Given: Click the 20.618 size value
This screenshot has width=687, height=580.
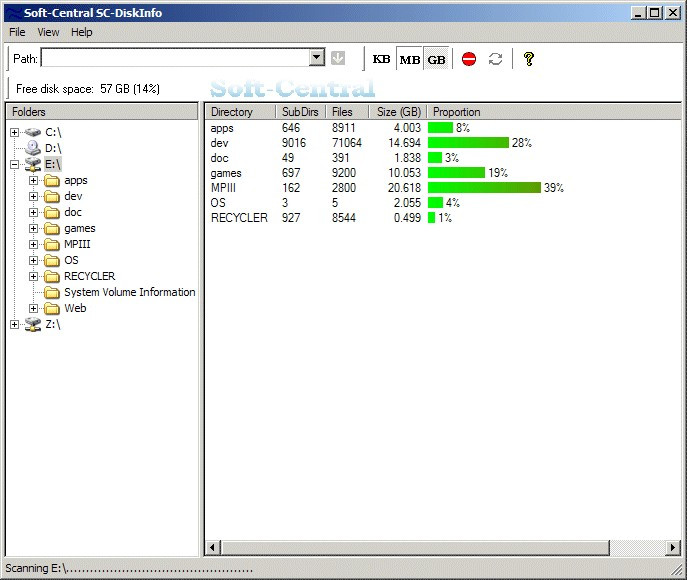Looking at the screenshot, I should point(404,188).
